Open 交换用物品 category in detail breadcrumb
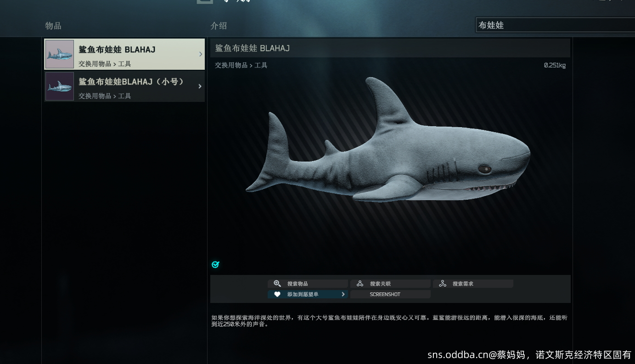Viewport: 635px width, 364px height. point(231,65)
